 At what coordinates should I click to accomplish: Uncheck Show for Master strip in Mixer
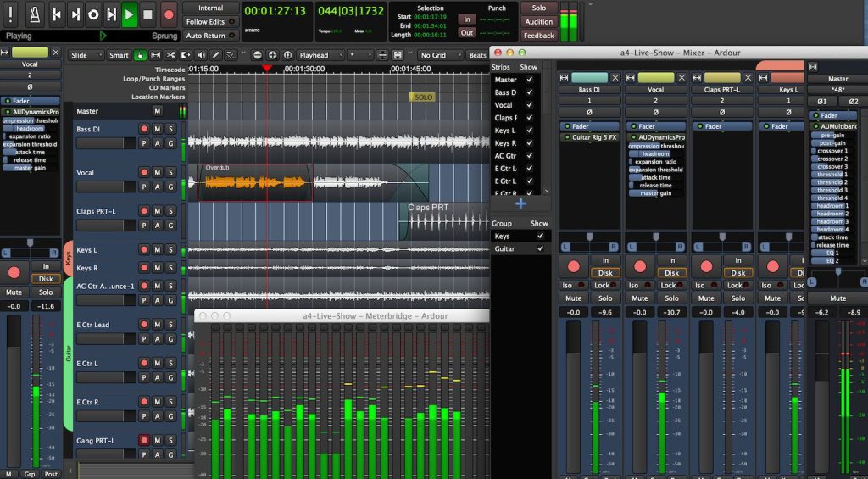pos(530,80)
